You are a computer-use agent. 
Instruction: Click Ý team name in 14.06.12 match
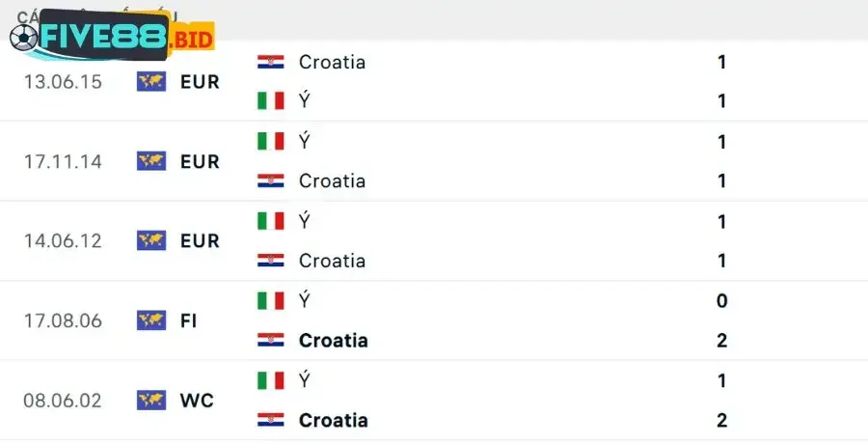tap(305, 221)
